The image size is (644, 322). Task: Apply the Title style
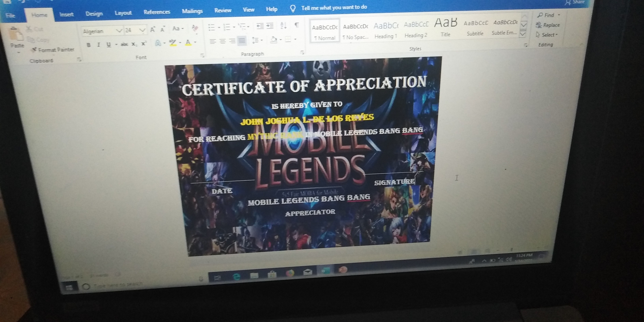[x=446, y=27]
